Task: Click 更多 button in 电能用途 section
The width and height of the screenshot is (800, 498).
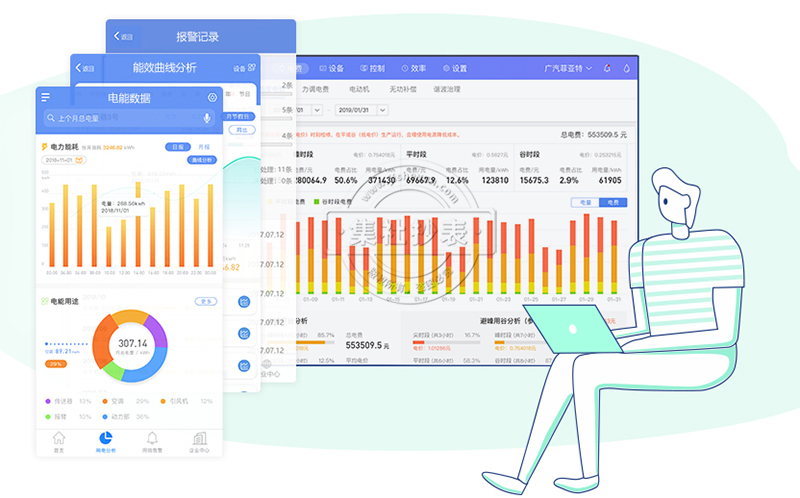Action: 205,300
